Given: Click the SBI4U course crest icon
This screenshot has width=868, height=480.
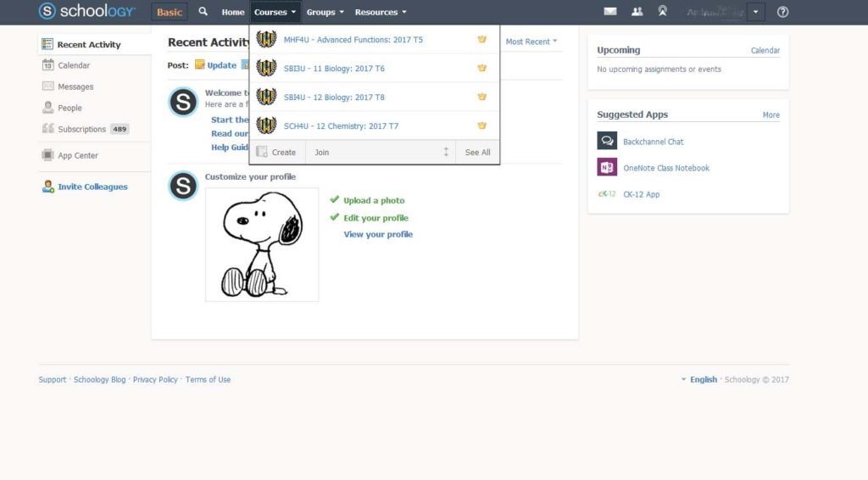Looking at the screenshot, I should (x=266, y=97).
